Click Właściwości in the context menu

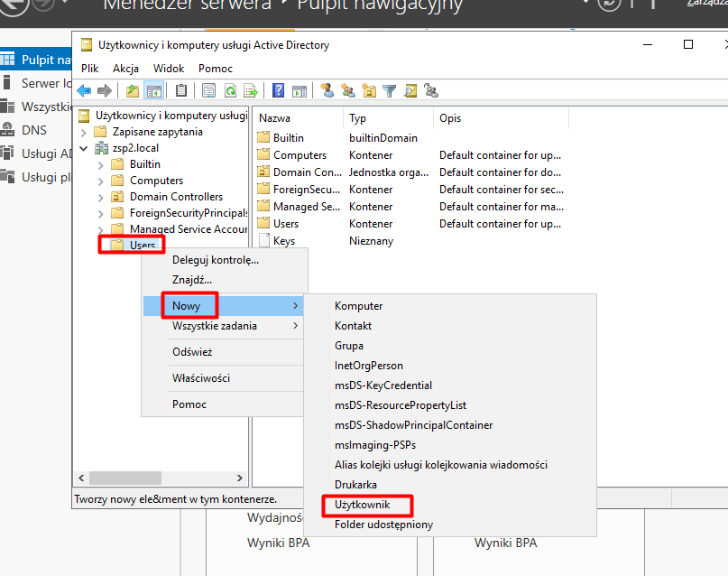click(201, 377)
